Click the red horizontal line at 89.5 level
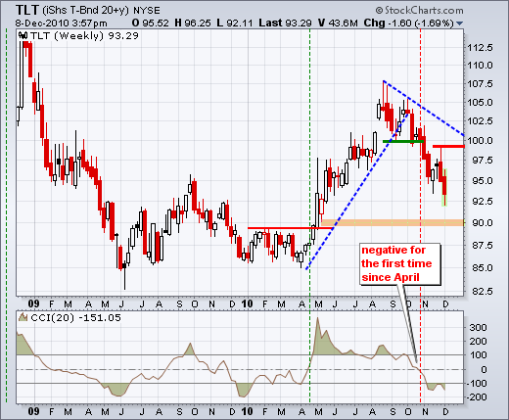The width and height of the screenshot is (509, 420). [289, 228]
